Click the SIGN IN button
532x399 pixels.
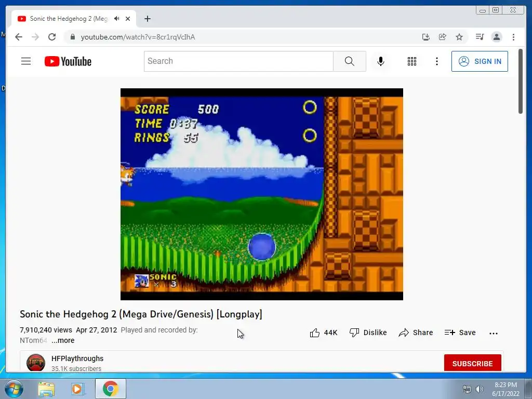point(480,61)
